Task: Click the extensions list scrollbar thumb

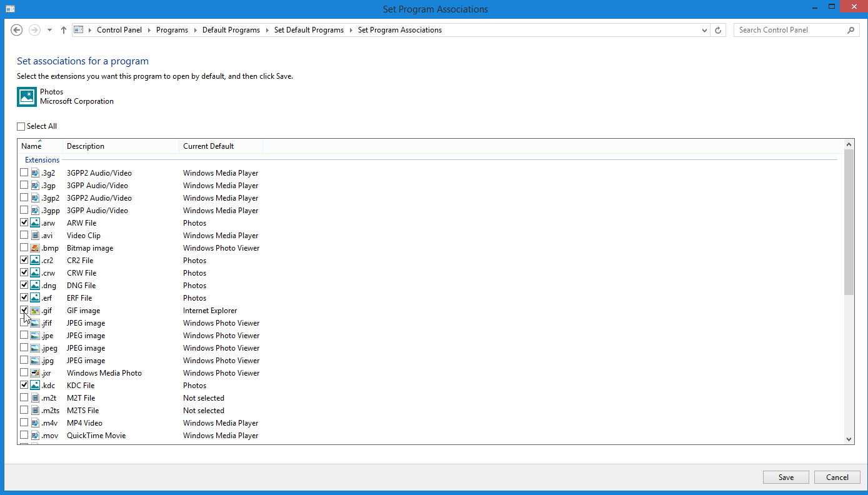Action: 849,222
